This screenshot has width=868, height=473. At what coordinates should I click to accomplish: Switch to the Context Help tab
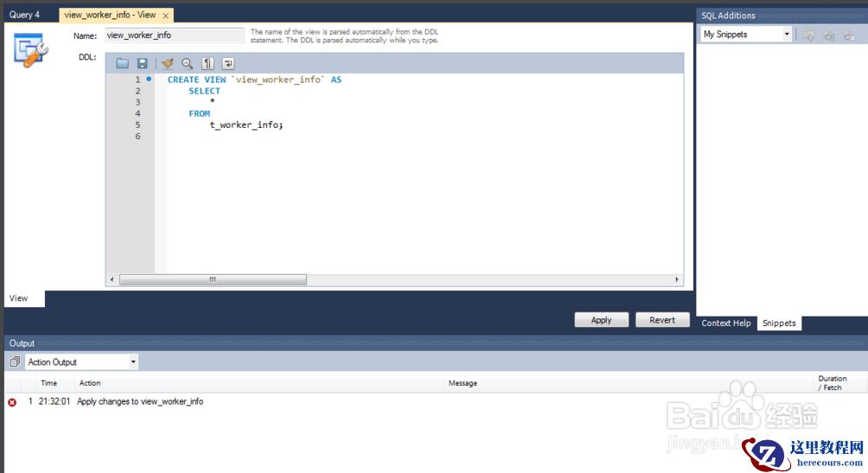725,323
